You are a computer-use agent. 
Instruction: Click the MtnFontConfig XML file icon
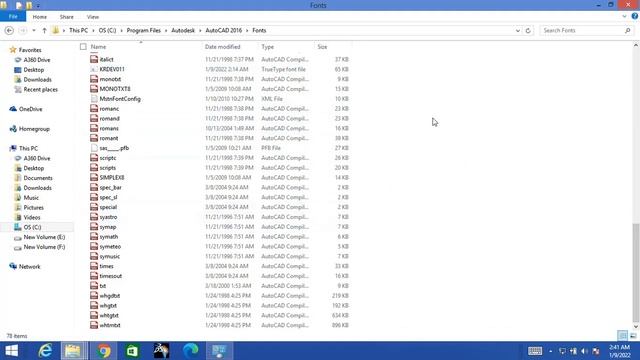tap(94, 99)
